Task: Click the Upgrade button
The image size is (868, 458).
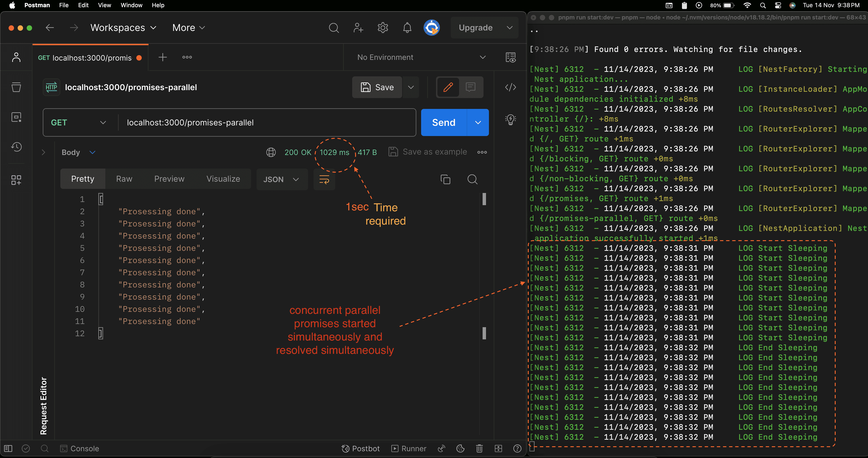Action: point(476,28)
